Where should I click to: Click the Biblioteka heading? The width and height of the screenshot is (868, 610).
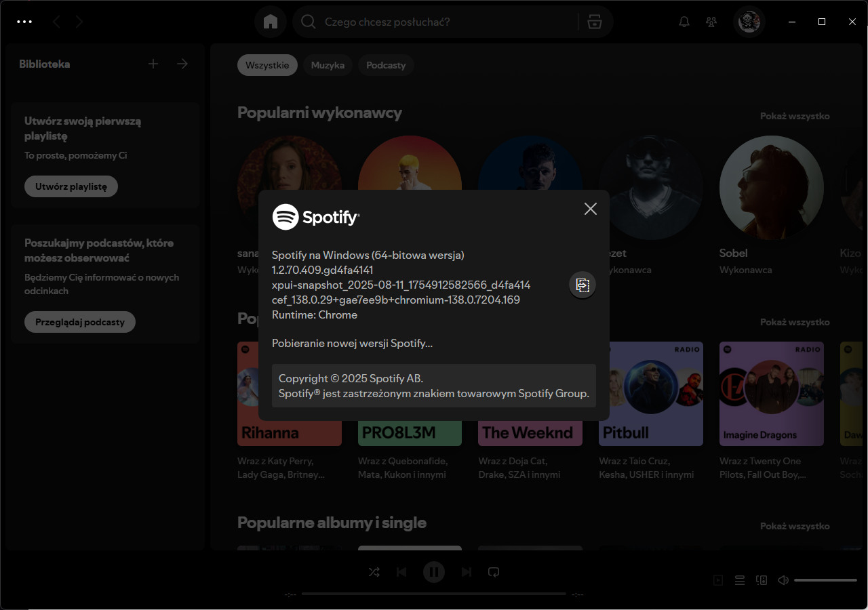pos(45,64)
